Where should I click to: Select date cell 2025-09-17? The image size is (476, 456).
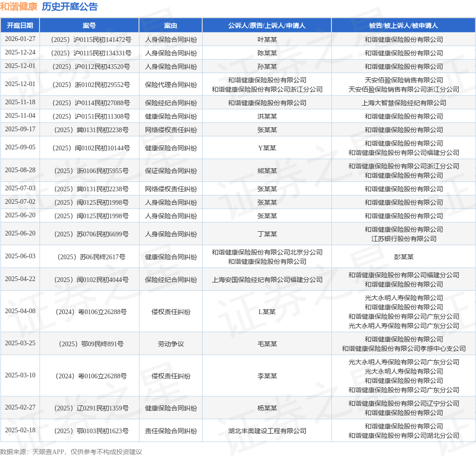click(x=20, y=129)
